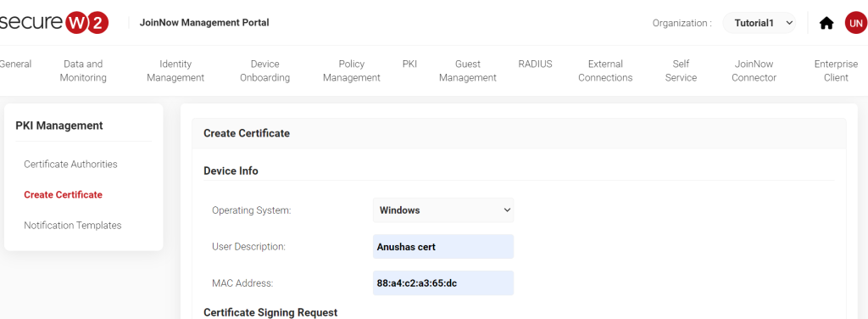Open the RADIUS menu

(x=536, y=64)
